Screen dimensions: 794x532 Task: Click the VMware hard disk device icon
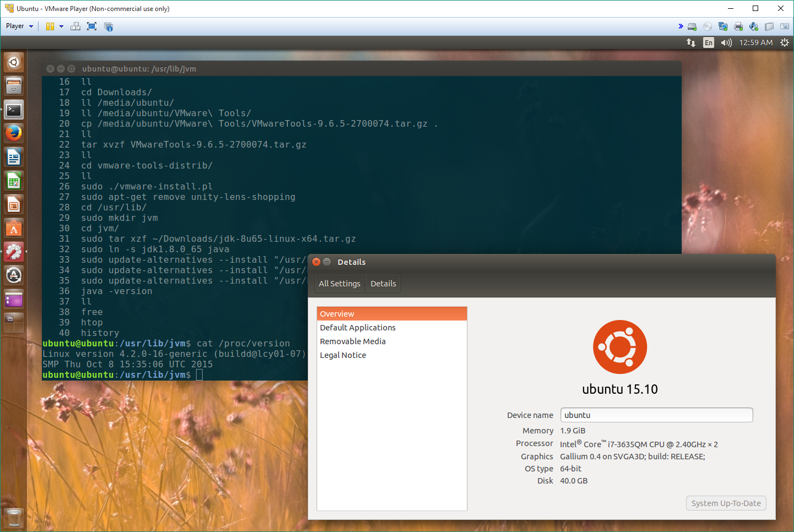(692, 26)
